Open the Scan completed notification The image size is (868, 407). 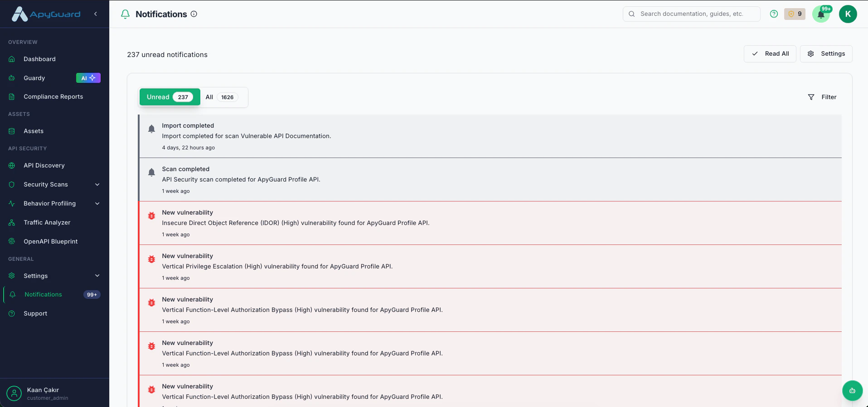[490, 180]
